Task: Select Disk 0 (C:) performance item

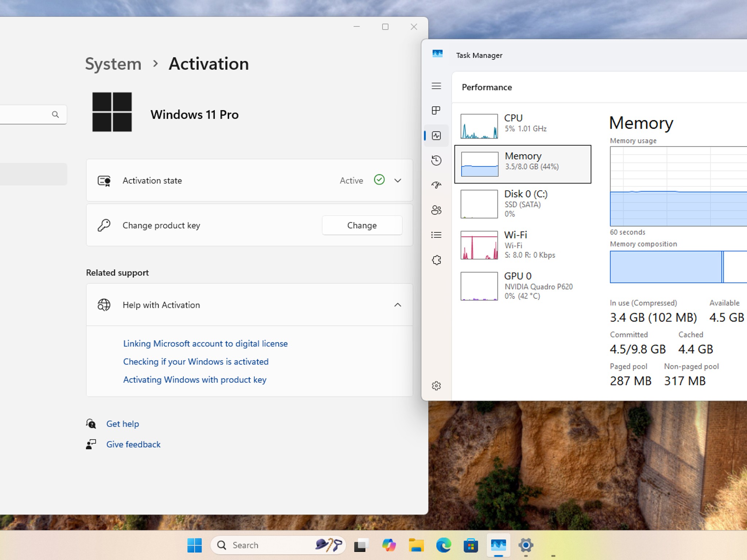Action: (523, 204)
